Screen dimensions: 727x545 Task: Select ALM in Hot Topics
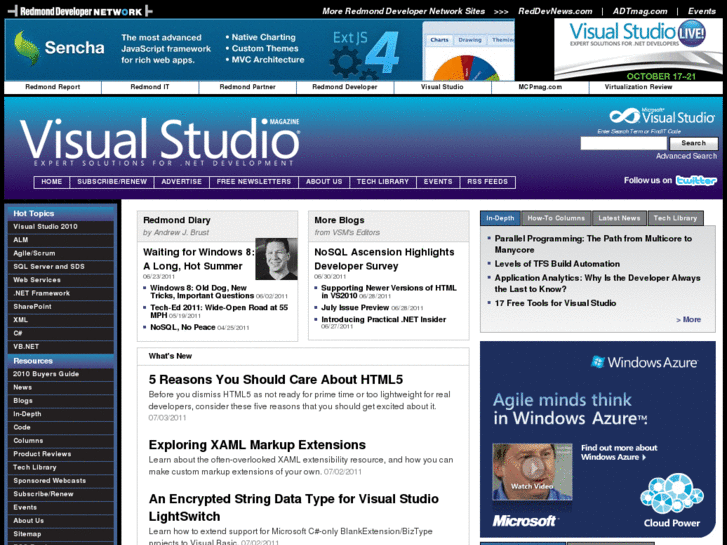[x=61, y=240]
